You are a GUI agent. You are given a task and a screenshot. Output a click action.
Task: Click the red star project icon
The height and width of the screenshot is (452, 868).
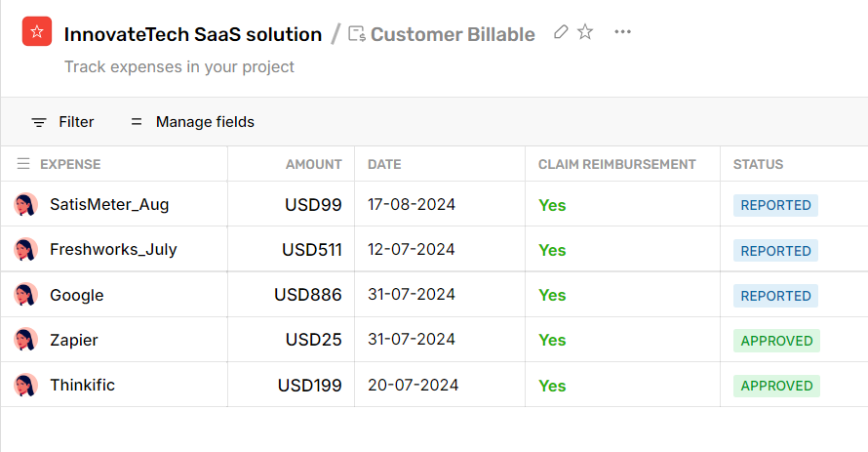(x=37, y=32)
